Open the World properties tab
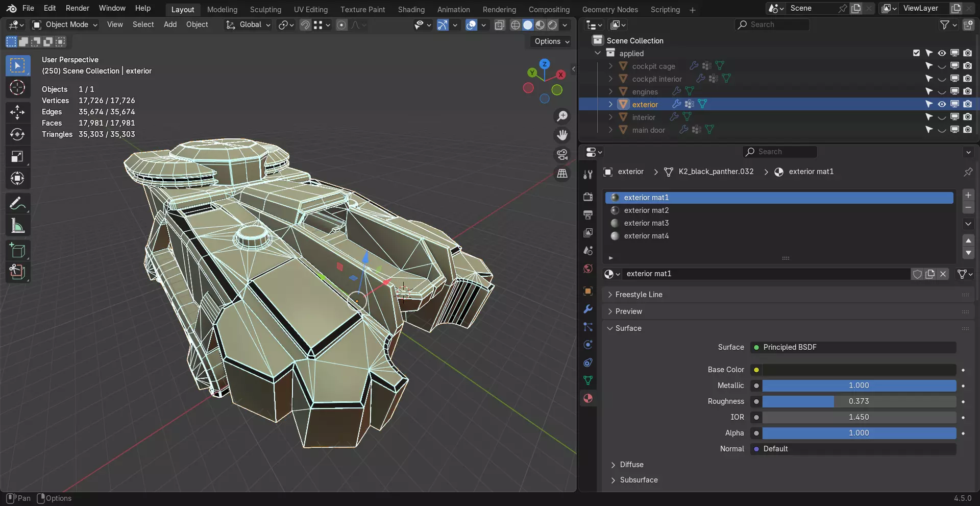The image size is (980, 506). click(x=588, y=269)
